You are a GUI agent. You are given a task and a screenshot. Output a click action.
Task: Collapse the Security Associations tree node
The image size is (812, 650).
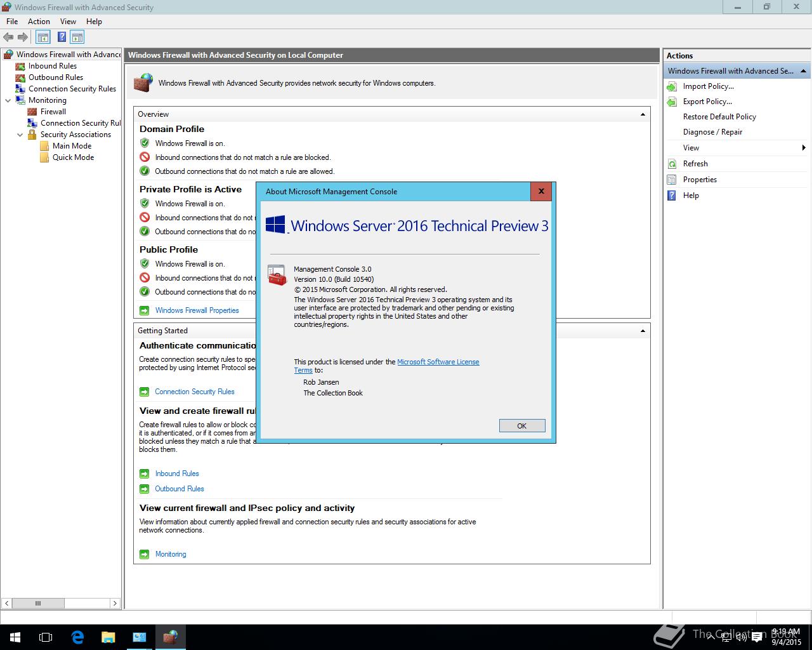click(20, 135)
